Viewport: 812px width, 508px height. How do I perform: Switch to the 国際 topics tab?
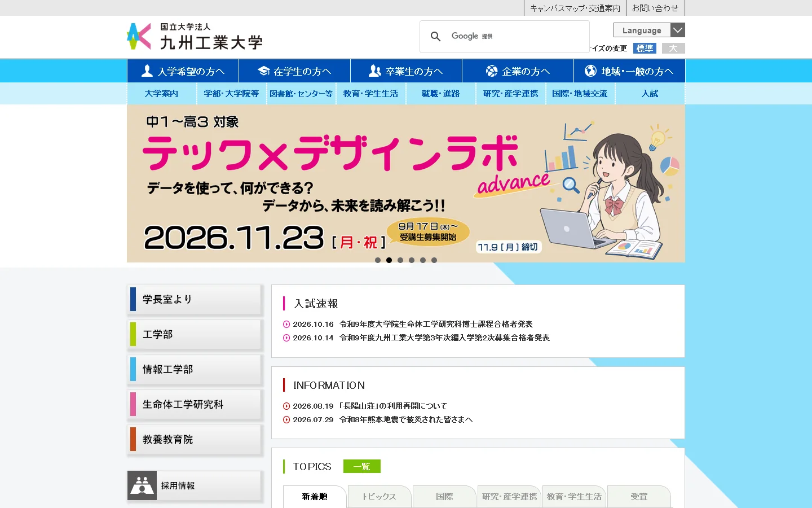(x=444, y=497)
